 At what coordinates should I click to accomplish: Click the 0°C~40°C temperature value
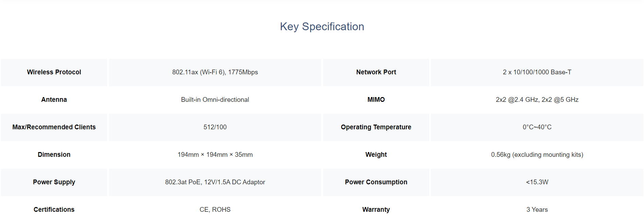click(x=537, y=127)
